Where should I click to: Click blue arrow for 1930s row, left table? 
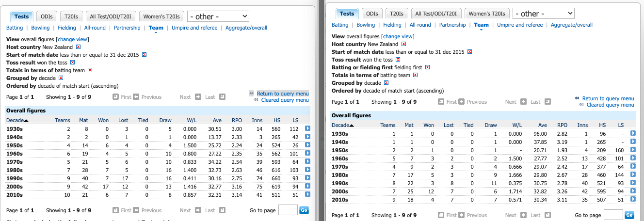307,128
